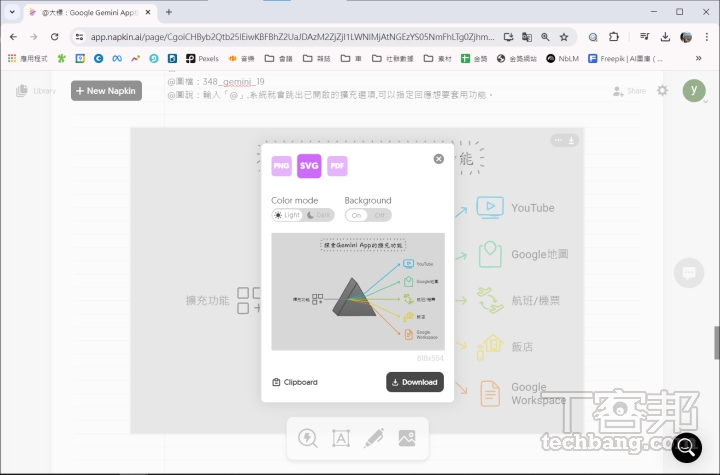Bookmark this page with star
This screenshot has width=720, height=475.
pos(564,37)
